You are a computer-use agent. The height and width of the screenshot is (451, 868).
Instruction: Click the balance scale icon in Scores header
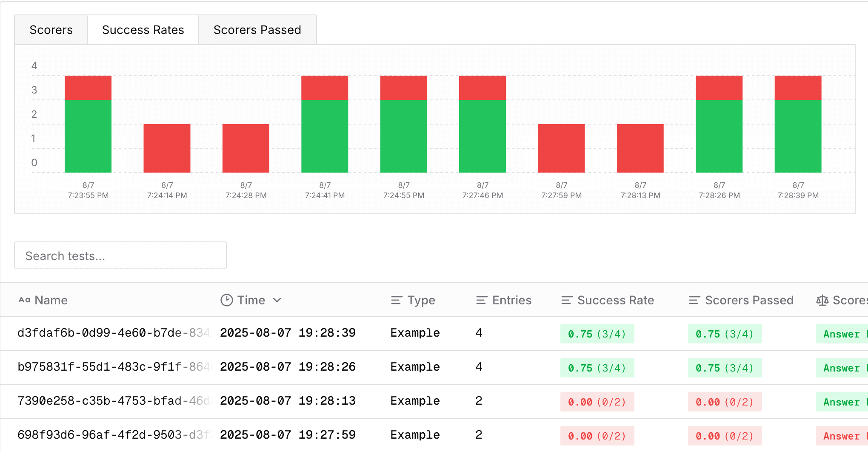click(x=822, y=301)
